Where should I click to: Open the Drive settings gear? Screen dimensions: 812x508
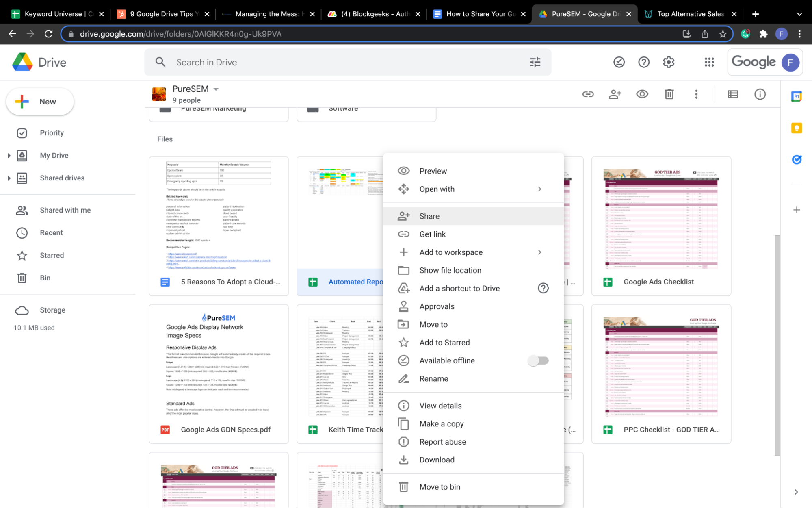tap(668, 62)
